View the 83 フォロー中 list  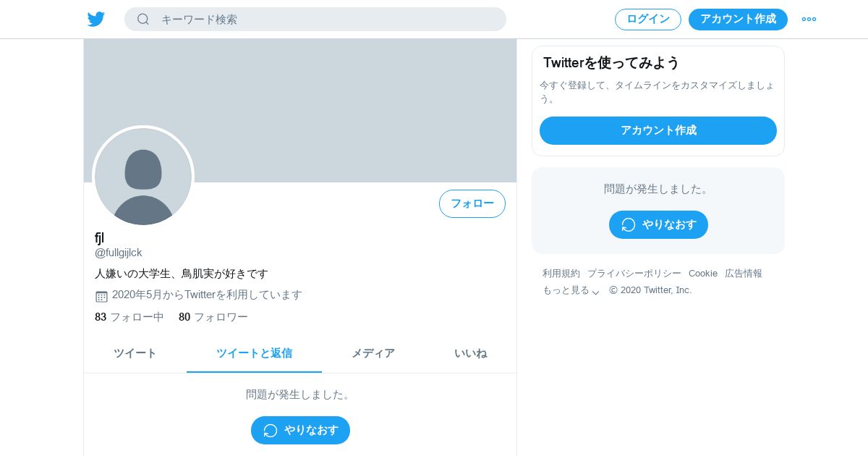pyautogui.click(x=129, y=317)
